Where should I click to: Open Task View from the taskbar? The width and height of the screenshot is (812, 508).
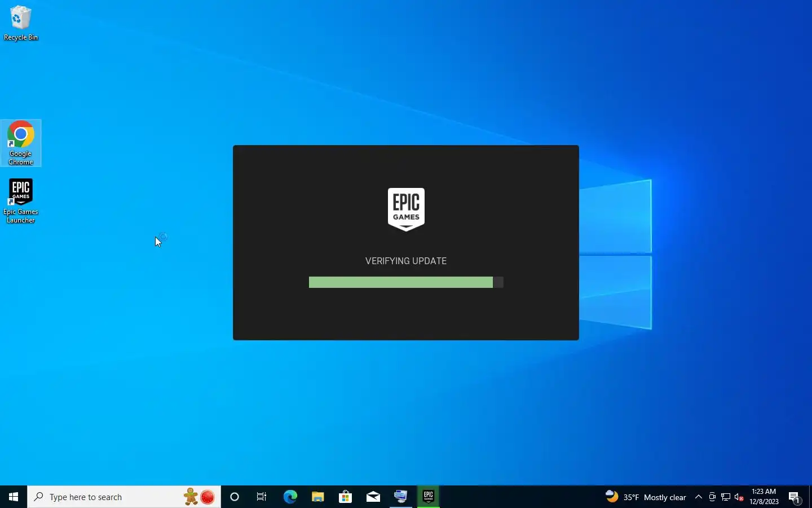pos(262,497)
